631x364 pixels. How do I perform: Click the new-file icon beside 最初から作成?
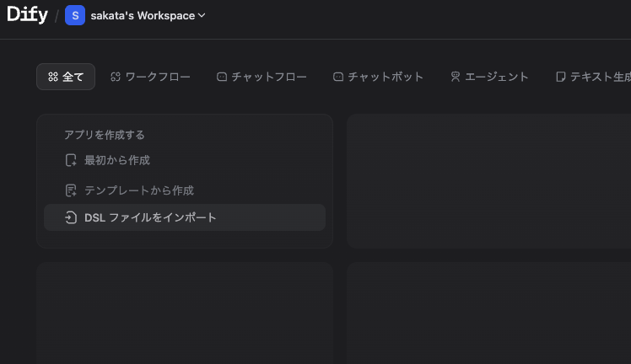(71, 160)
